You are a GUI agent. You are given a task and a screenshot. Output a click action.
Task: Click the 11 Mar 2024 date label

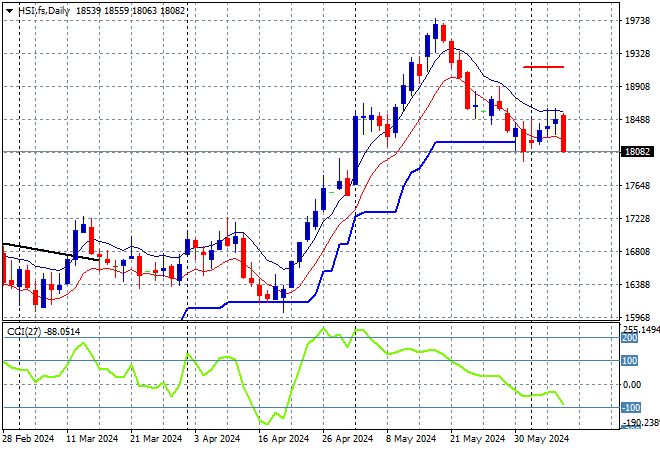[x=93, y=438]
